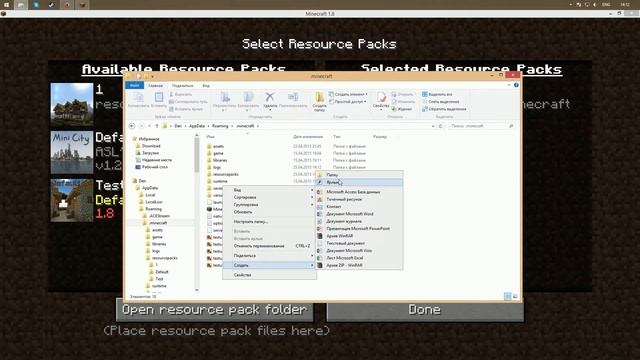Open the Главная ribbon tab
The height and width of the screenshot is (360, 640).
click(x=156, y=86)
